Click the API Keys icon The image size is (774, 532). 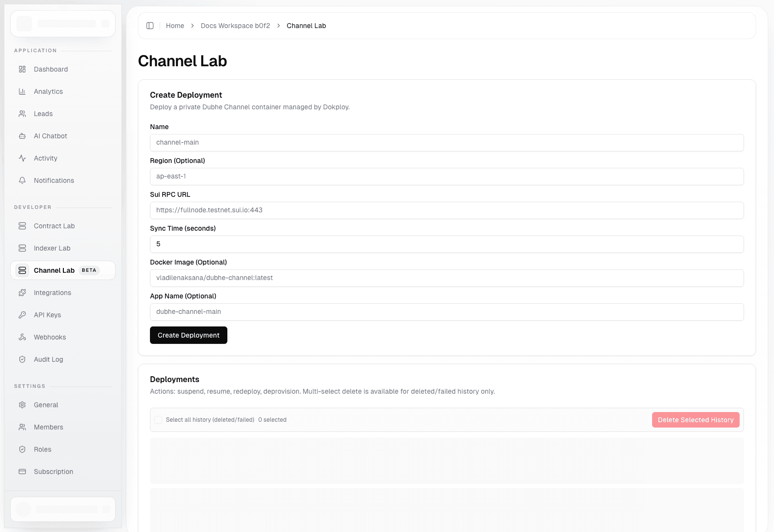click(22, 315)
